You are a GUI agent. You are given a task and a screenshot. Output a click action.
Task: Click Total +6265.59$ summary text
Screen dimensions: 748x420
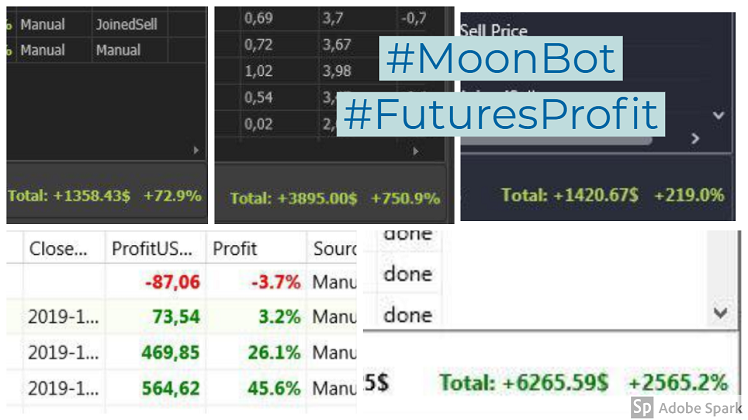524,382
